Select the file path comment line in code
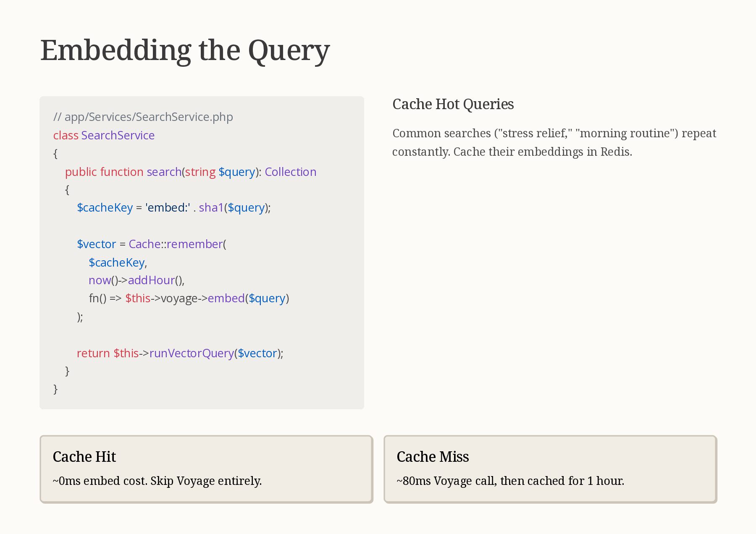This screenshot has width=756, height=534. click(x=143, y=117)
